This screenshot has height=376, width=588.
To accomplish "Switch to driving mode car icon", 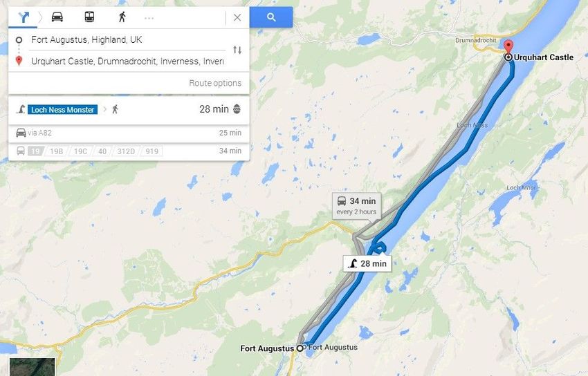I will click(57, 17).
